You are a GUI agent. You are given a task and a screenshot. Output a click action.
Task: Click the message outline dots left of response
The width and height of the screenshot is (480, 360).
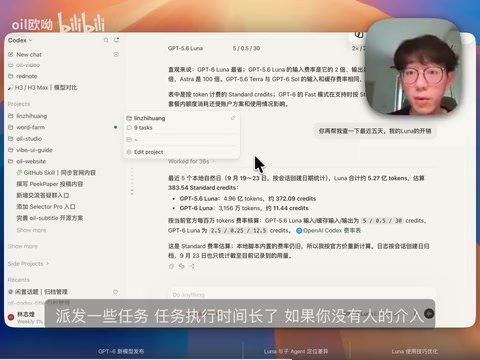(x=132, y=181)
